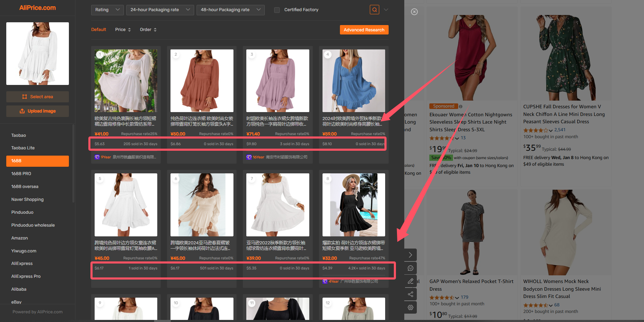Click the 2,541 ratings count
This screenshot has width=644, height=322.
560,130
